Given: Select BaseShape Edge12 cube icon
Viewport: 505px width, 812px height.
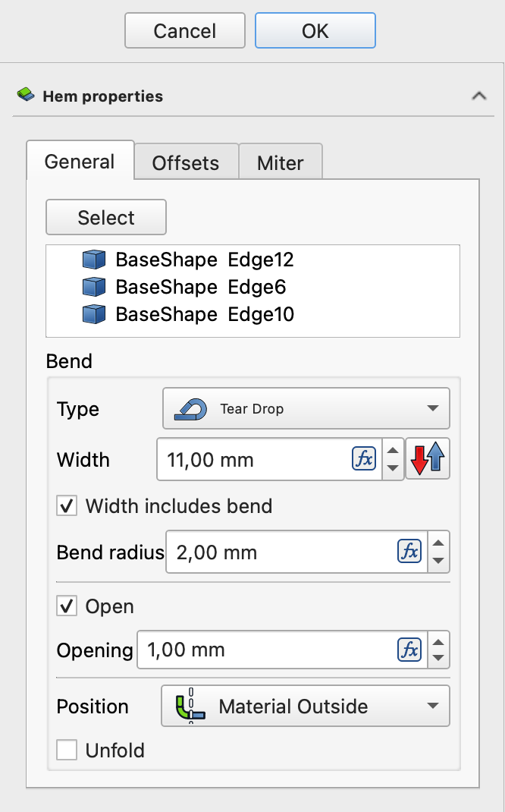Looking at the screenshot, I should (x=93, y=260).
